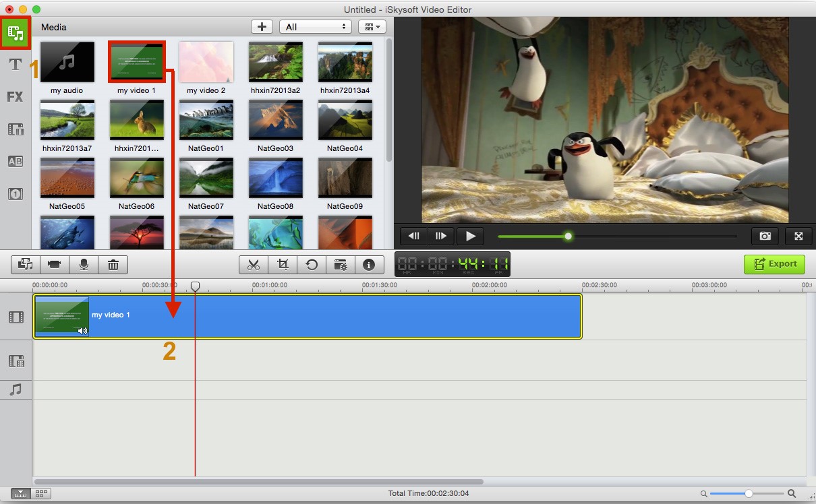
Task: Click the Media panel heading
Action: 54,27
